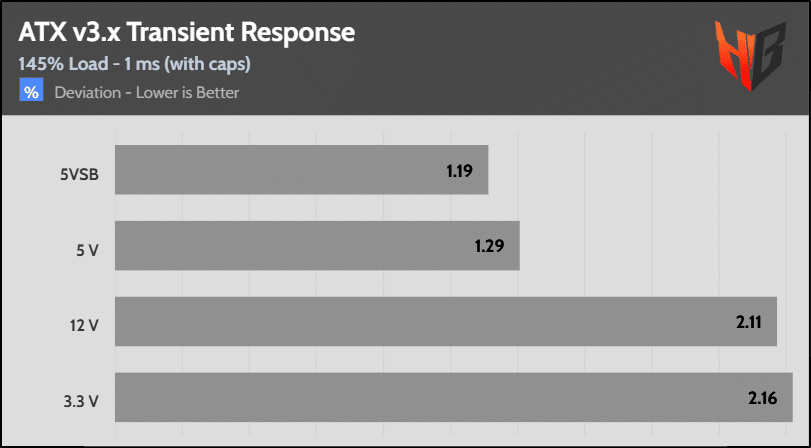Select the 12 V bar
Image resolution: width=811 pixels, height=448 pixels.
(446, 321)
